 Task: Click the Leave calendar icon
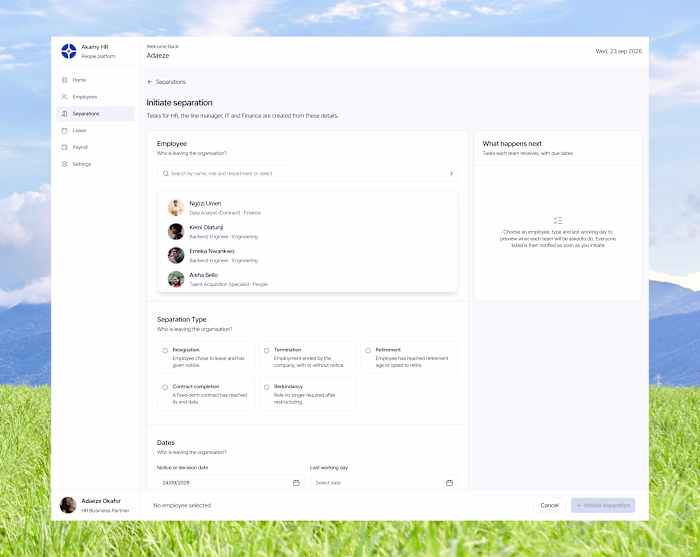point(64,130)
